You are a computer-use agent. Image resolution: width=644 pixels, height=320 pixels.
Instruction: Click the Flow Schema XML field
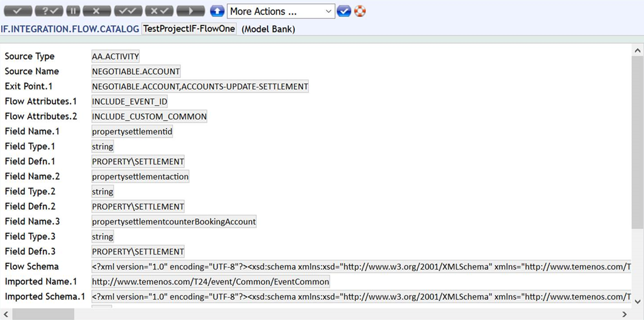pyautogui.click(x=360, y=267)
